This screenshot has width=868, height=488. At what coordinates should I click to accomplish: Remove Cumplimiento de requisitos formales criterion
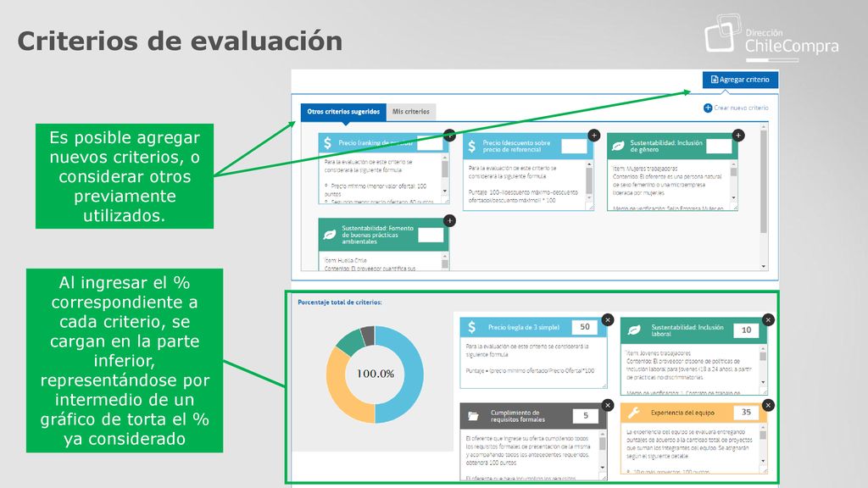pos(608,405)
